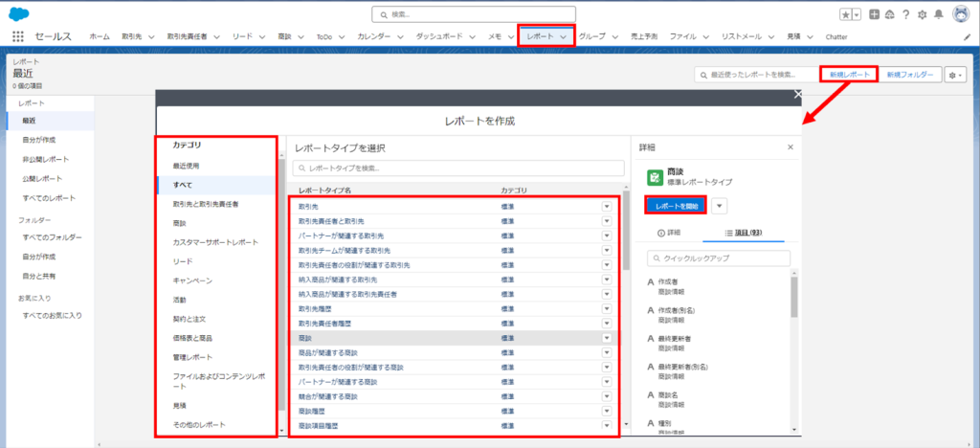Expand the リストメール tab dropdown chevron
This screenshot has height=448, width=980.
[x=771, y=37]
